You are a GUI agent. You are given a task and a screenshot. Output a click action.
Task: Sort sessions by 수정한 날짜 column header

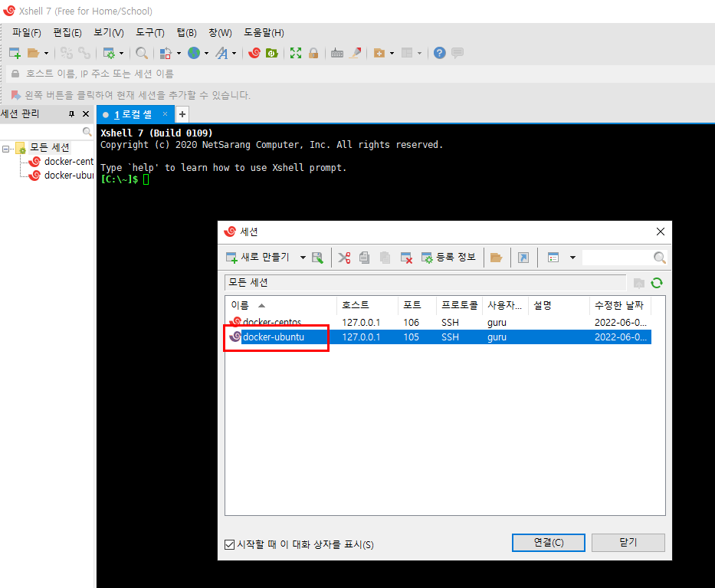pyautogui.click(x=620, y=305)
